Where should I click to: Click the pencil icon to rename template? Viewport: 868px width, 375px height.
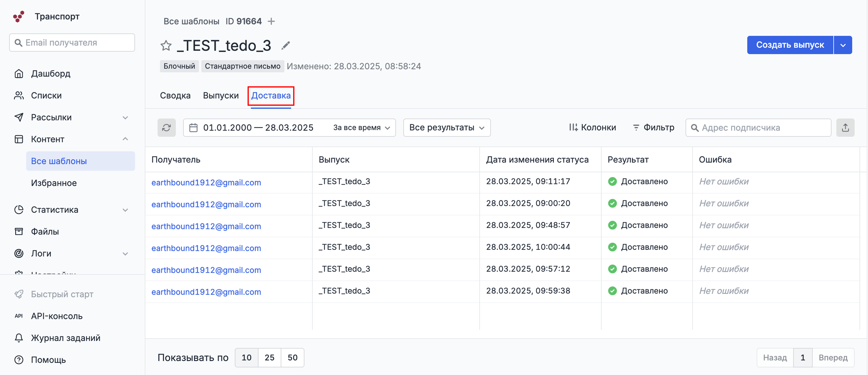click(x=285, y=46)
